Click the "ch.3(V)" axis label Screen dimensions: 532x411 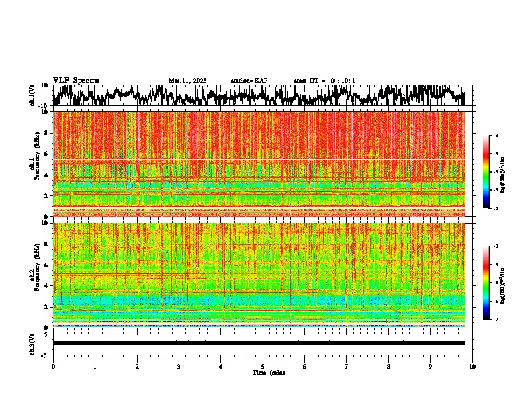point(32,345)
